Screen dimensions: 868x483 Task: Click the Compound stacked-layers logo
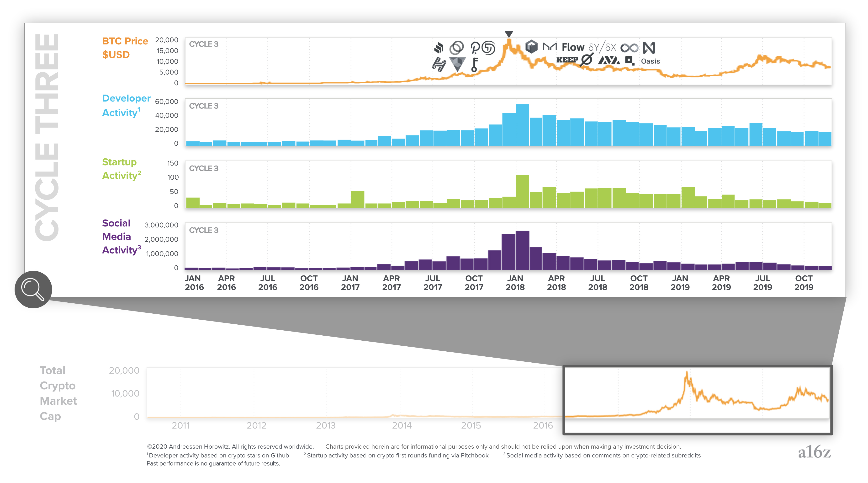pyautogui.click(x=439, y=48)
